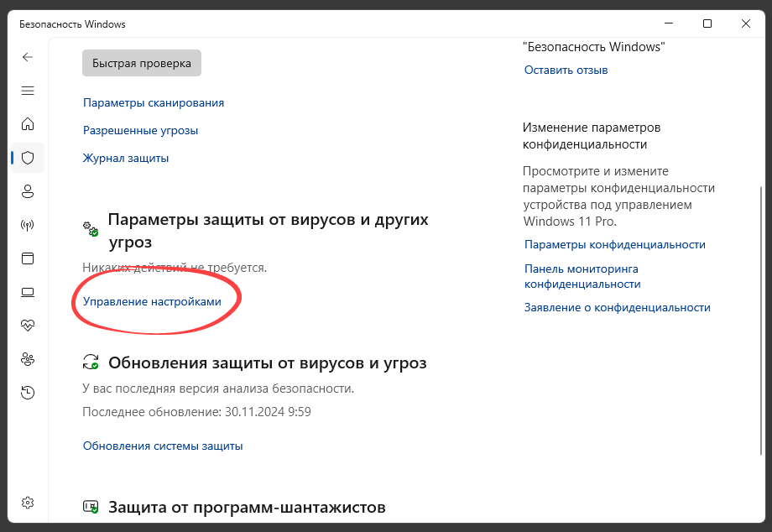Open Firewall and network protection icon
The image size is (772, 532).
[28, 225]
